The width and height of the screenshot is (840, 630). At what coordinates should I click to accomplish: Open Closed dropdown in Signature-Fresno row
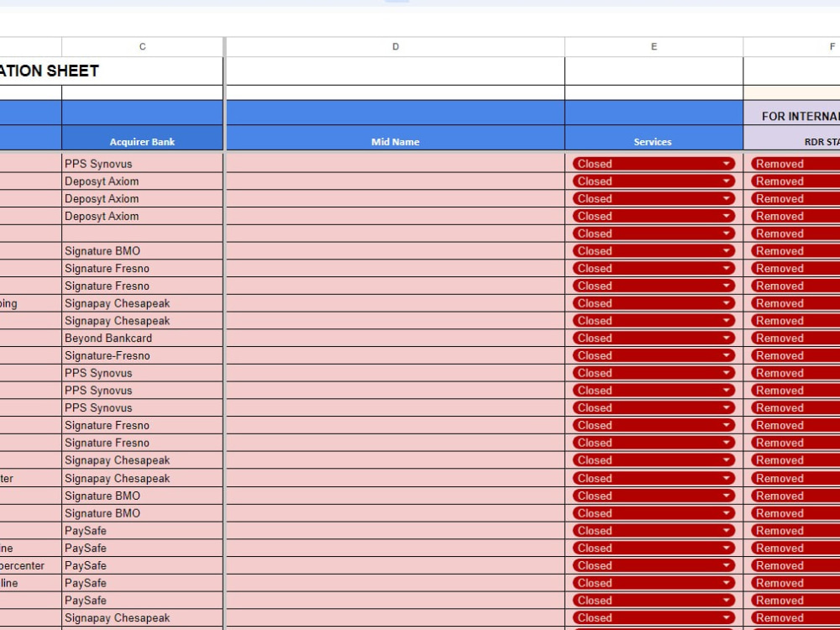tap(654, 355)
